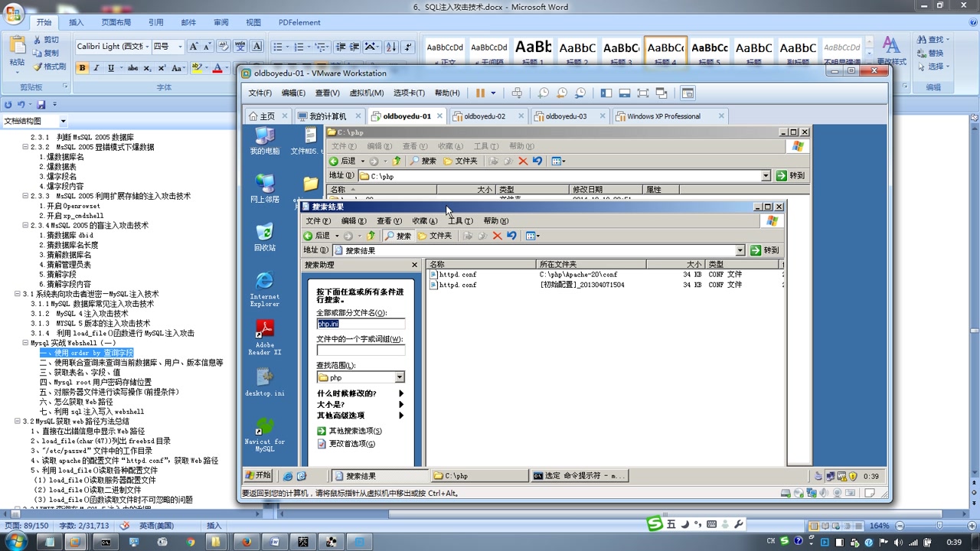980x551 pixels.
Task: Open the address bar dropdown in search results
Action: 740,250
